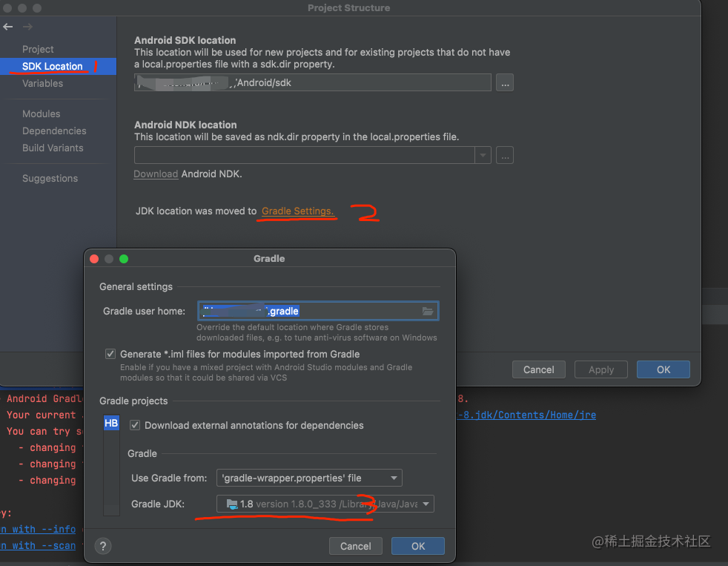Click the green zoom button of Gradle dialog

coord(124,259)
